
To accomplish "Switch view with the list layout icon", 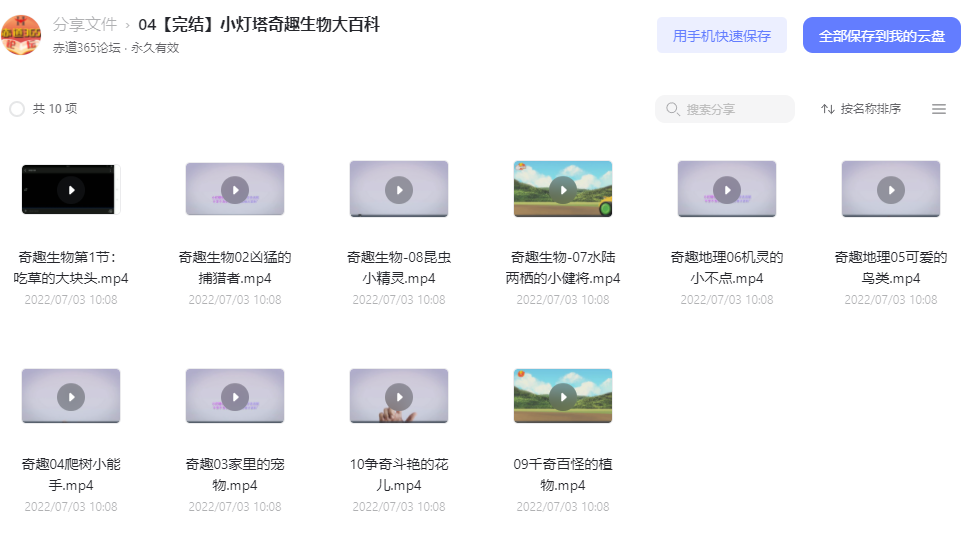I will click(x=939, y=109).
